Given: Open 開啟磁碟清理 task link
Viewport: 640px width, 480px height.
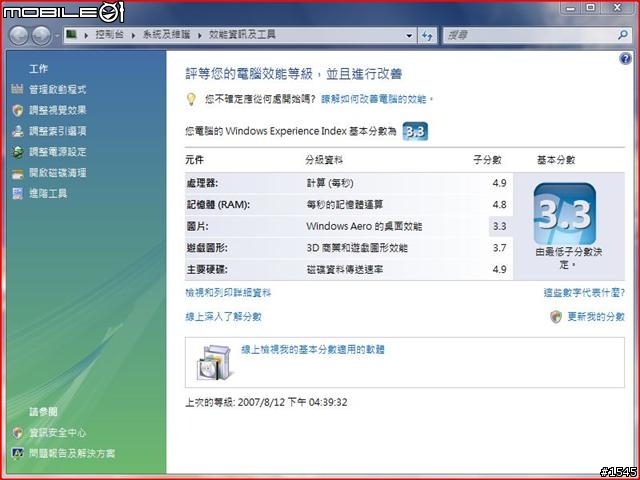Looking at the screenshot, I should click(x=58, y=173).
